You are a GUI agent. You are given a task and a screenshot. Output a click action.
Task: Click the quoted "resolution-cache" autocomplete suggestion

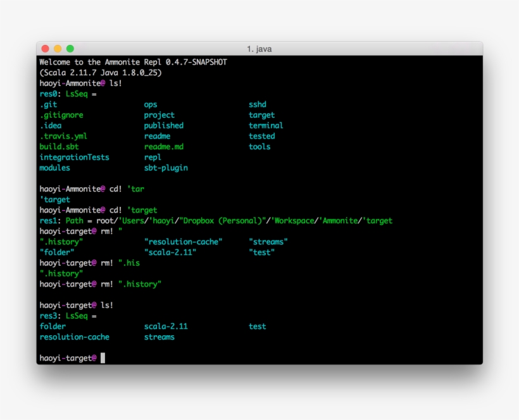pos(183,242)
